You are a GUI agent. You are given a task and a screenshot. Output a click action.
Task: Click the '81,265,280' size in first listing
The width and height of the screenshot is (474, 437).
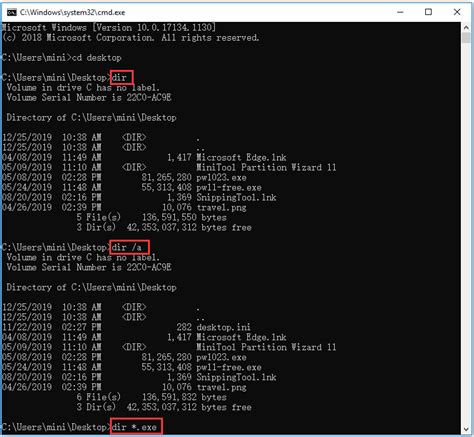coord(167,177)
